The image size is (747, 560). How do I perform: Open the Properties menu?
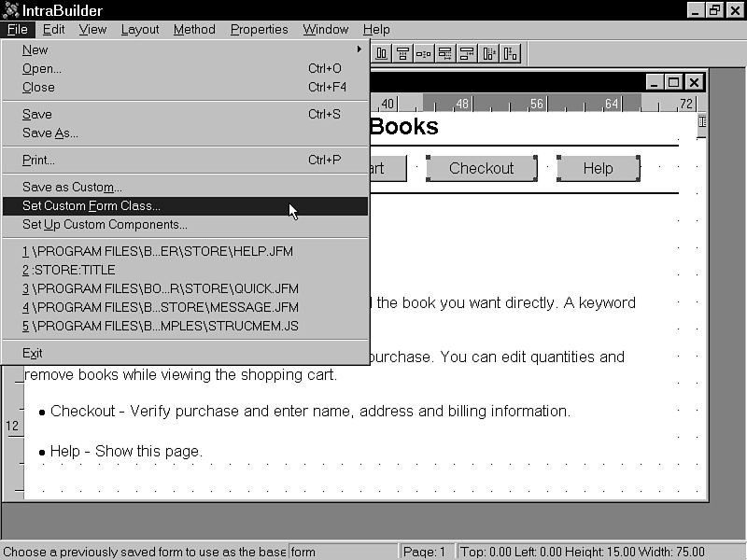click(259, 30)
